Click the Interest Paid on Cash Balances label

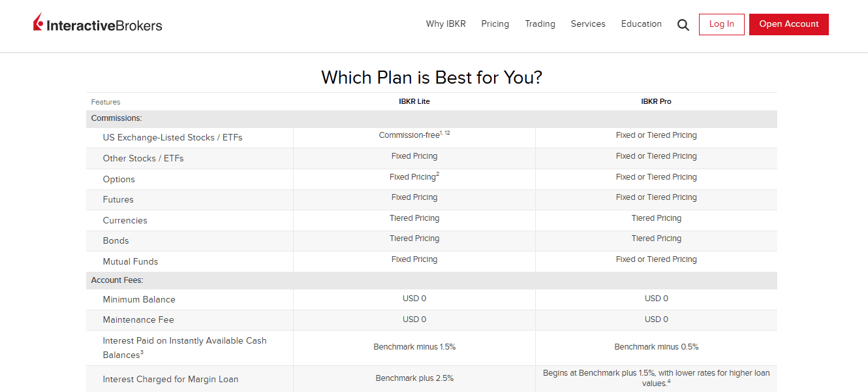[x=185, y=348]
